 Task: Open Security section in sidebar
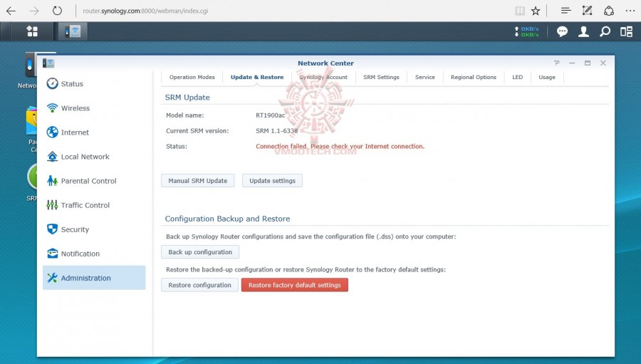[x=94, y=229]
